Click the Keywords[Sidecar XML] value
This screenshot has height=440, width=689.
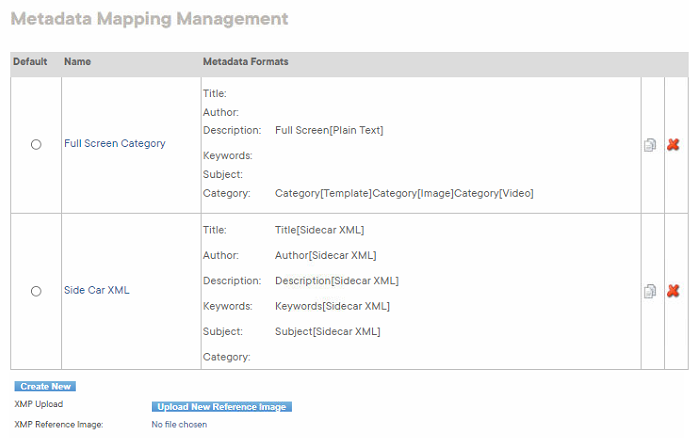(x=332, y=306)
